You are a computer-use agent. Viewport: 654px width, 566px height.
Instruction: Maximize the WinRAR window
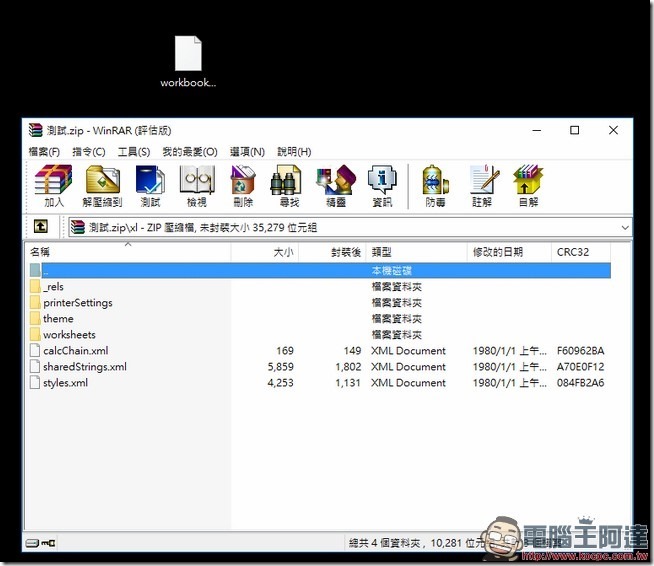tap(574, 130)
